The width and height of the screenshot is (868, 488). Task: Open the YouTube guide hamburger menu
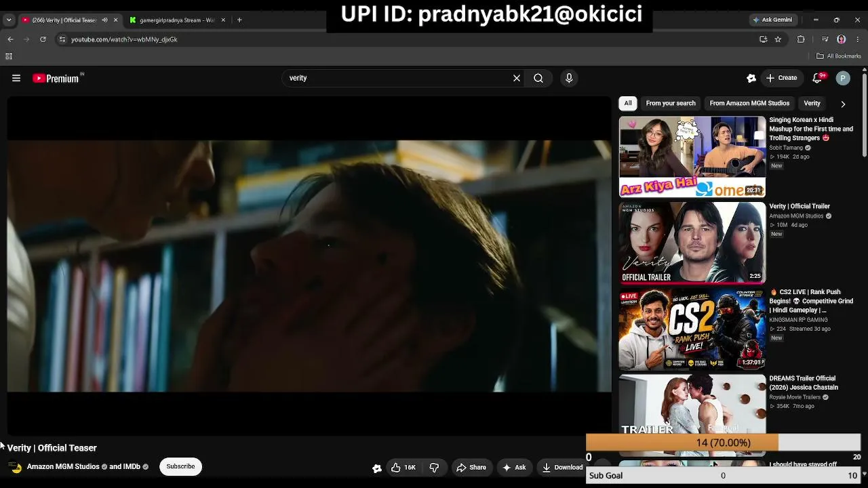pyautogui.click(x=16, y=78)
